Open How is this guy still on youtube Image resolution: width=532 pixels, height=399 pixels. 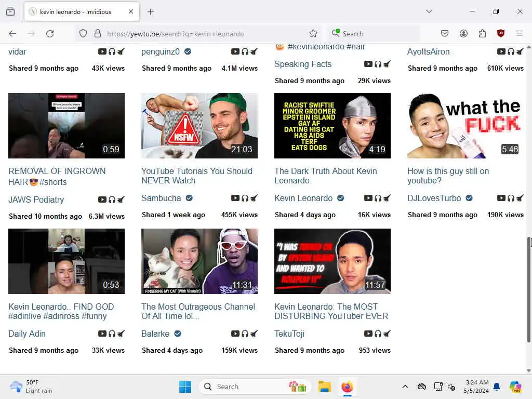tap(448, 176)
